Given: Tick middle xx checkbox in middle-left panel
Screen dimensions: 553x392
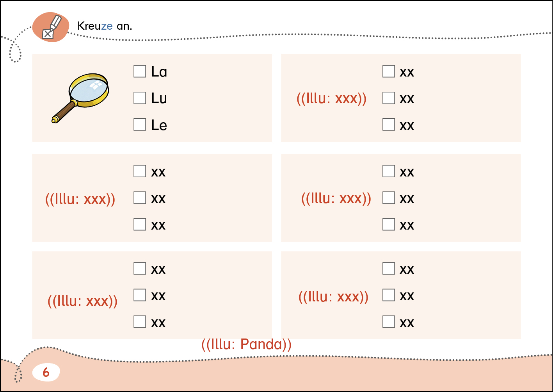Looking at the screenshot, I should (140, 198).
